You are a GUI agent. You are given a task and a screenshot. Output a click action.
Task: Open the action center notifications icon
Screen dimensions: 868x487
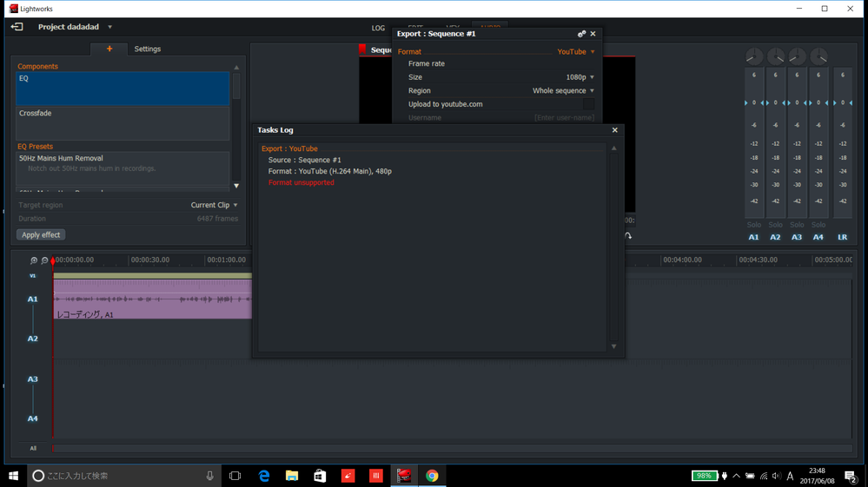(x=851, y=476)
